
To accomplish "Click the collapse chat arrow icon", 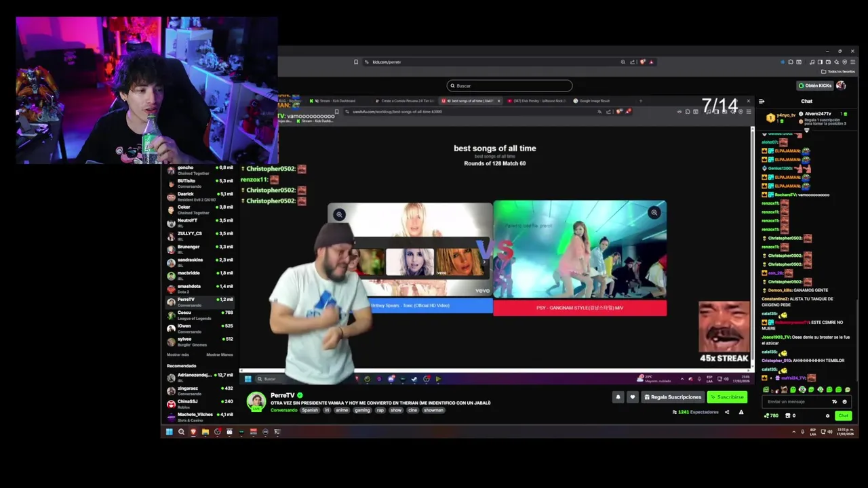I will coord(762,101).
